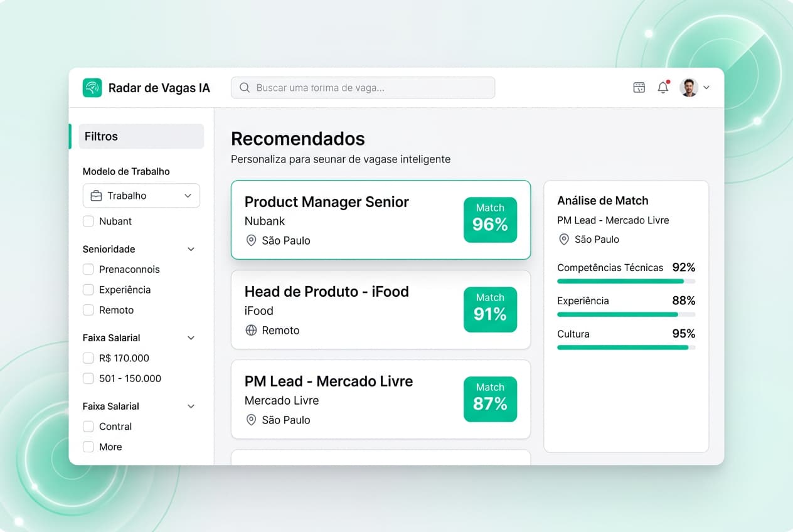The height and width of the screenshot is (532, 793).
Task: Collapse the Senioridade section
Action: coord(191,249)
